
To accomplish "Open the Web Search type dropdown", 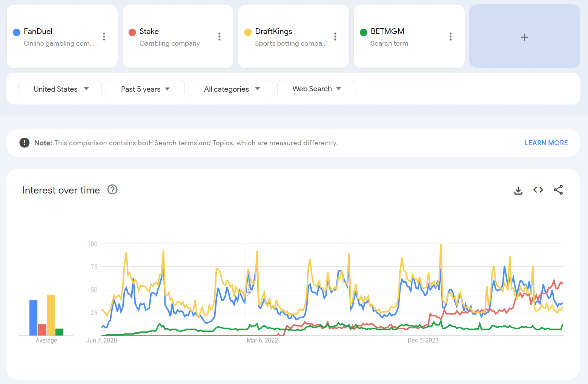I will (x=316, y=89).
